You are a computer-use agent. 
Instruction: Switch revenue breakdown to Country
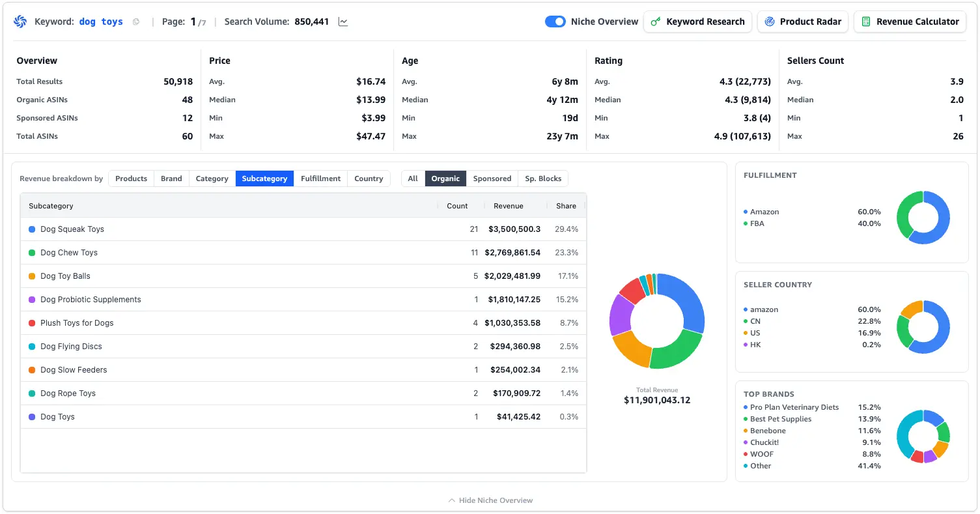coord(369,178)
